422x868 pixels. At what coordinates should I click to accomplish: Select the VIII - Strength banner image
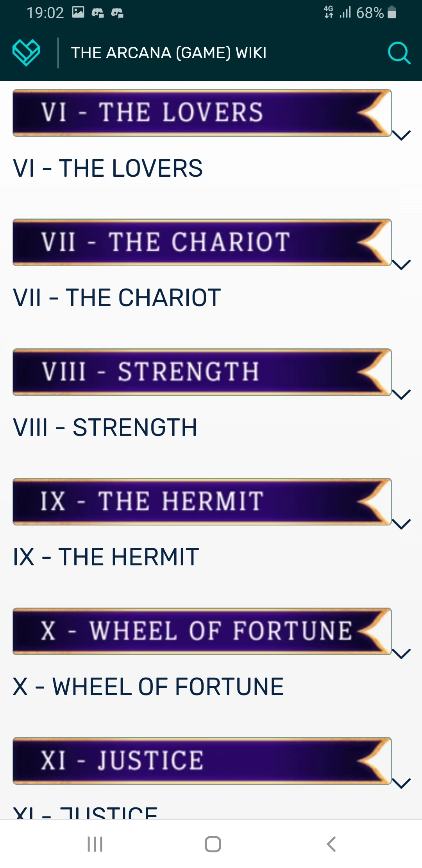coord(202,372)
